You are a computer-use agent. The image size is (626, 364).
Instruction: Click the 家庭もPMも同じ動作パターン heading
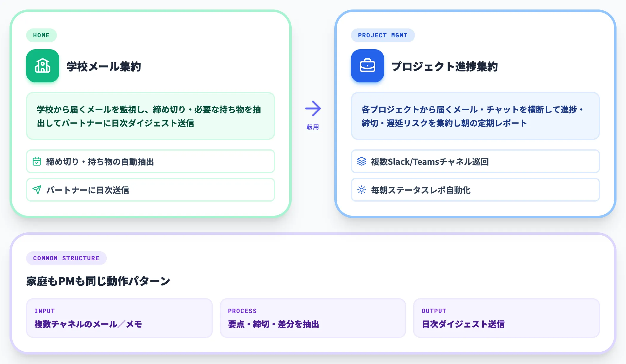98,281
